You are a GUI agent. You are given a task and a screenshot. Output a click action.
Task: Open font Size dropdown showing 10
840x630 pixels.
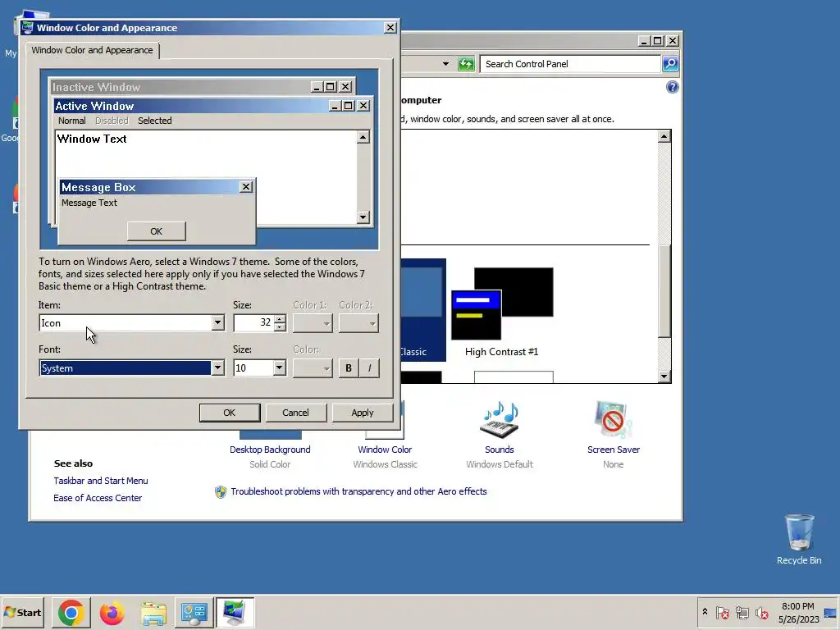[279, 368]
